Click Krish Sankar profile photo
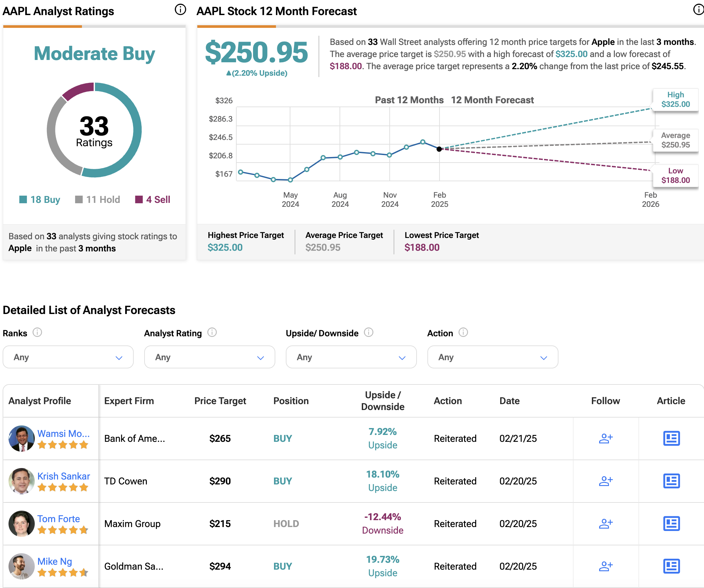This screenshot has height=588, width=704. 21,481
